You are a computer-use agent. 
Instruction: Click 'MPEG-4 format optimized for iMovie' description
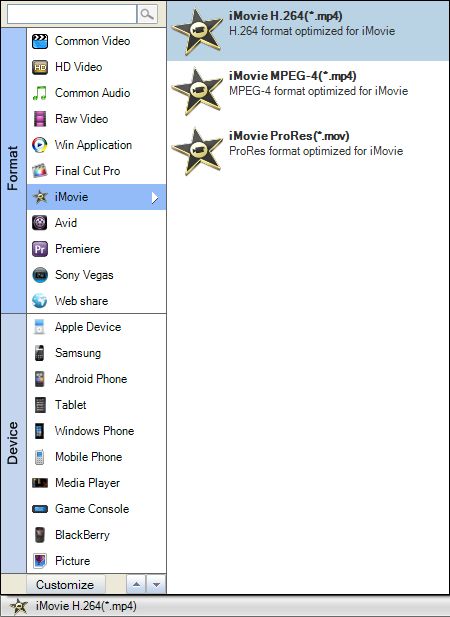click(319, 91)
